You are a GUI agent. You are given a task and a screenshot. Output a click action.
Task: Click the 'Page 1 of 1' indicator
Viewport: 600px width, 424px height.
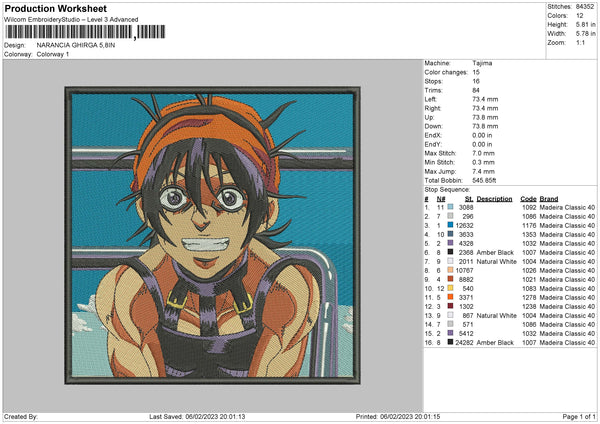tap(579, 416)
